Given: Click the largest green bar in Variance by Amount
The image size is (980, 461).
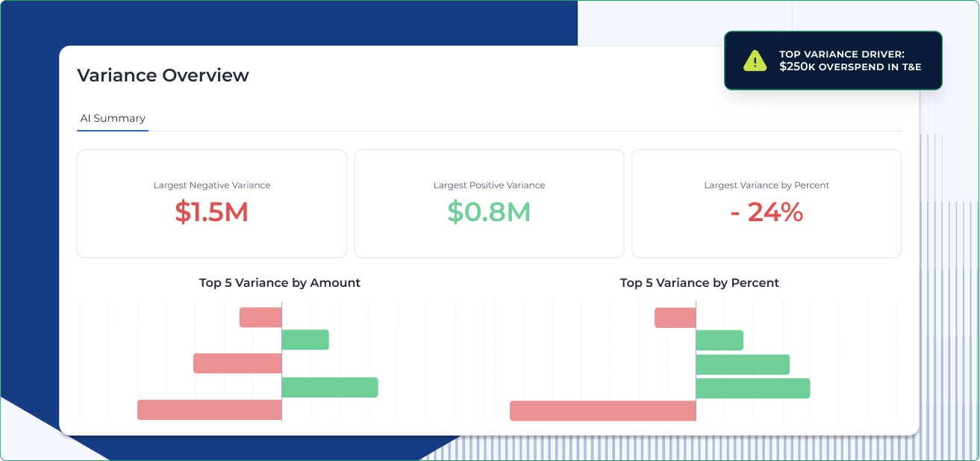Looking at the screenshot, I should (329, 387).
